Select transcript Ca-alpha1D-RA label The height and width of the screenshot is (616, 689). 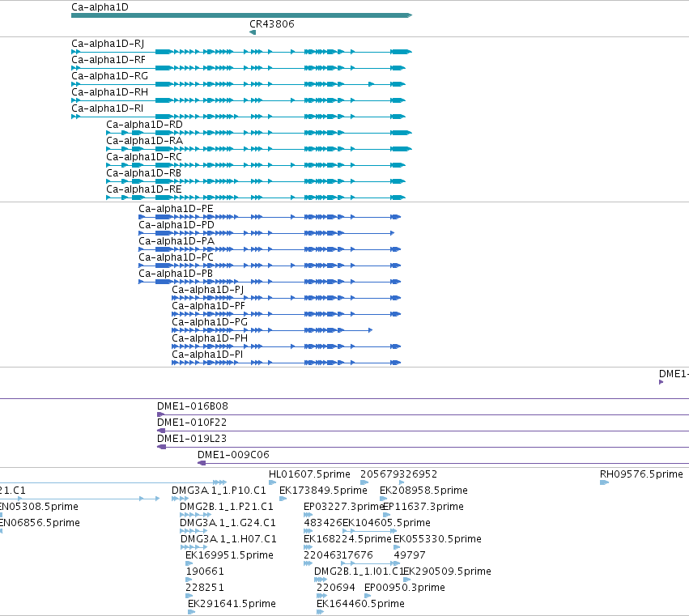[x=145, y=141]
